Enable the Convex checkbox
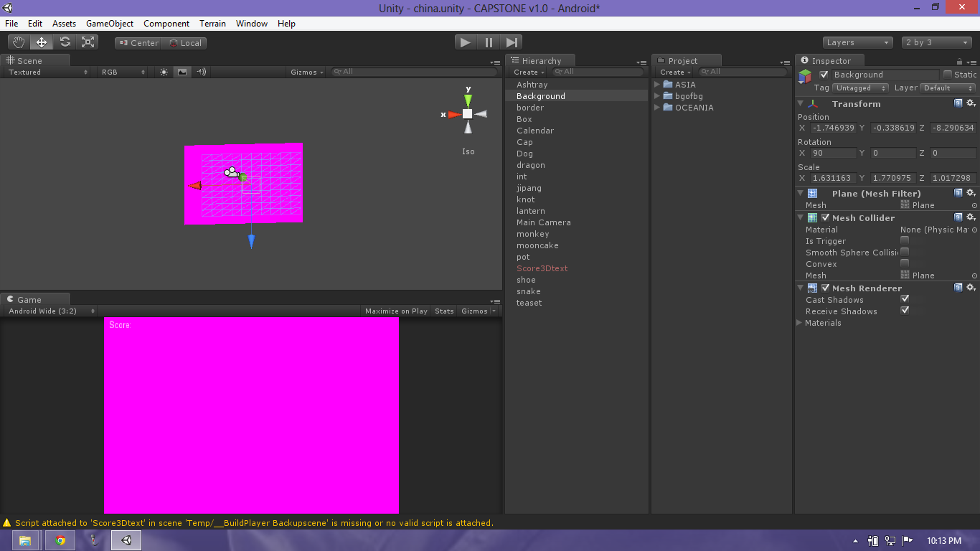 pyautogui.click(x=905, y=264)
